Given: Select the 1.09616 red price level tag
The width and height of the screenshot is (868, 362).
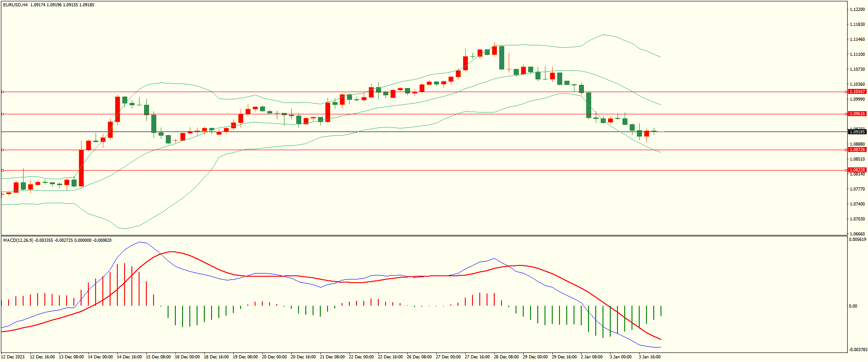Looking at the screenshot, I should click(x=857, y=114).
